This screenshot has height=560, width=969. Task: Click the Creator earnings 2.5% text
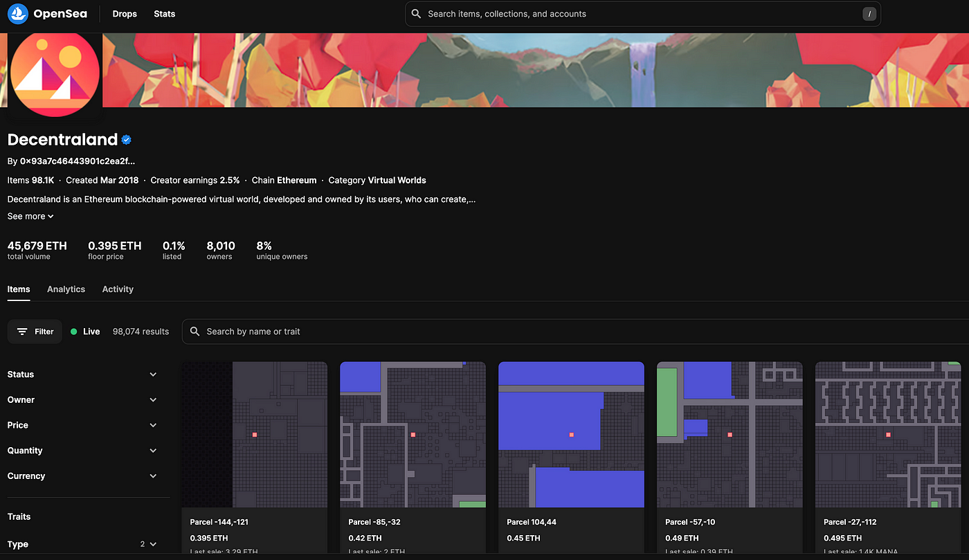[x=195, y=181]
